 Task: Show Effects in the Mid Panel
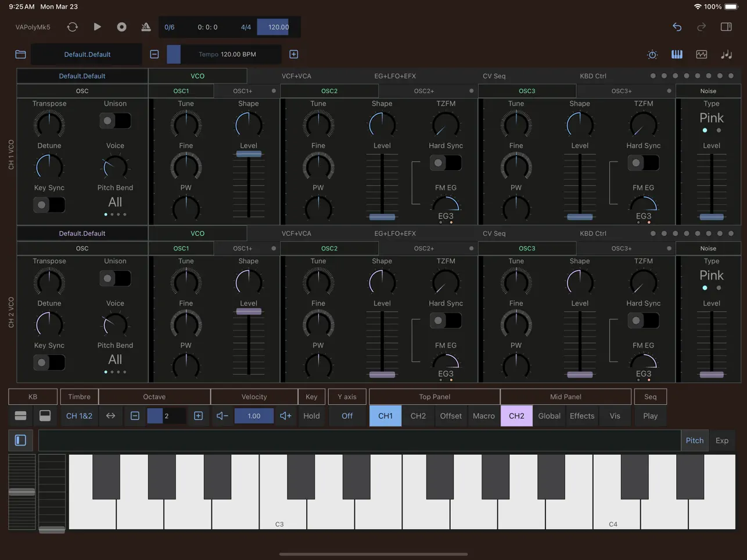(582, 416)
